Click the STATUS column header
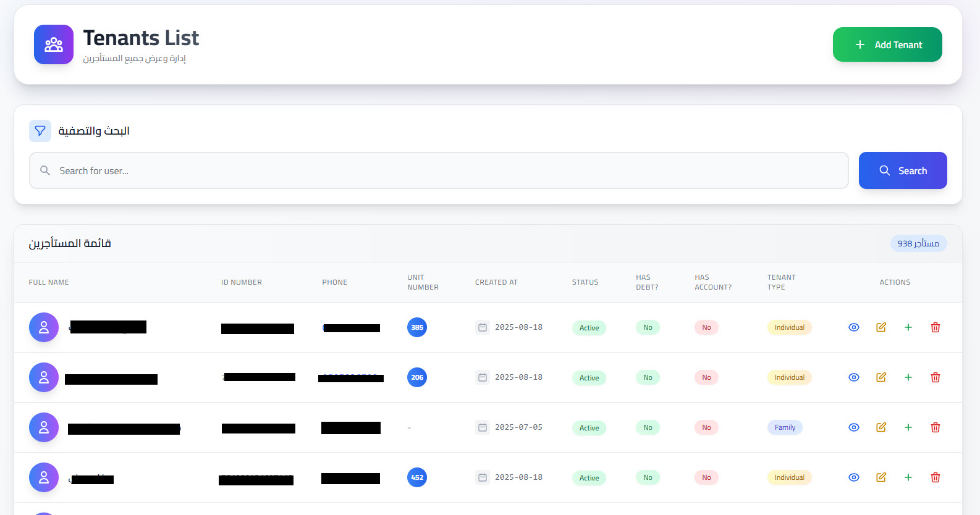The width and height of the screenshot is (980, 515). [585, 282]
